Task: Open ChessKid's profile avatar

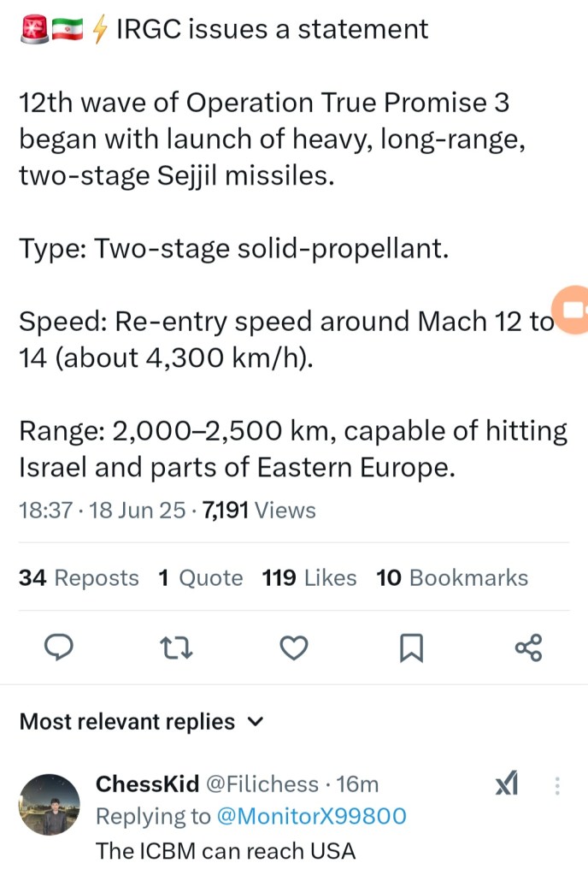Action: pyautogui.click(x=50, y=805)
